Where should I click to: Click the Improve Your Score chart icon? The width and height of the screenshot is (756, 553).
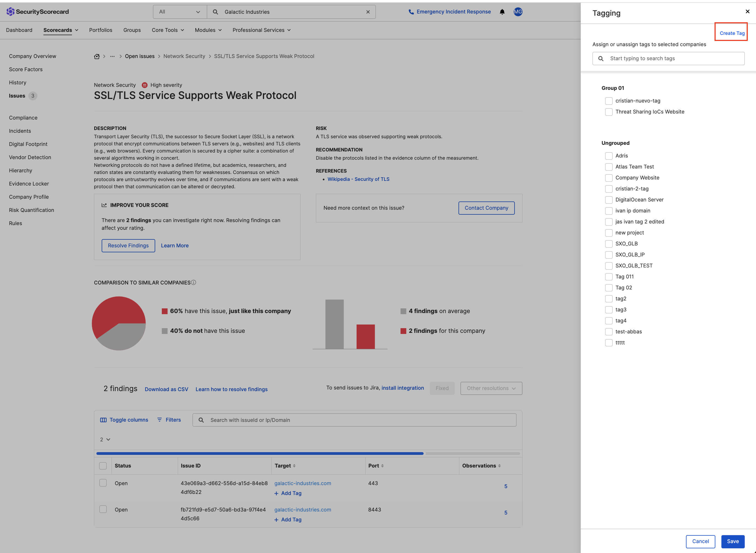pos(104,205)
